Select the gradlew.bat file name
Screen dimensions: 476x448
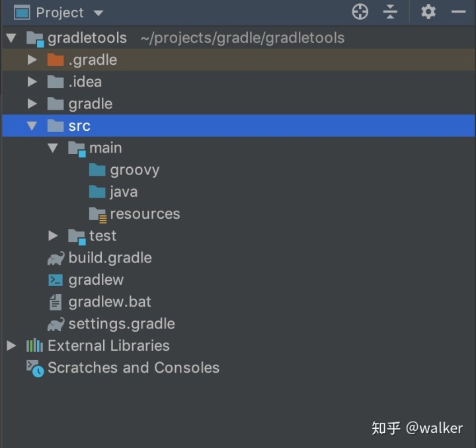click(110, 302)
